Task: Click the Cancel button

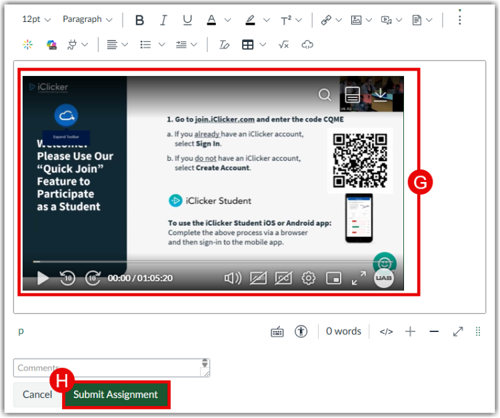Action: [x=37, y=395]
